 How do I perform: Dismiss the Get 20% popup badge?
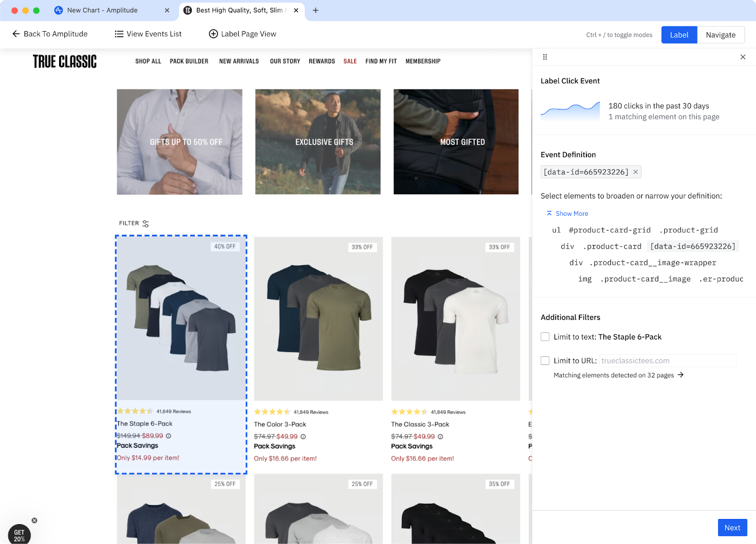click(x=34, y=520)
